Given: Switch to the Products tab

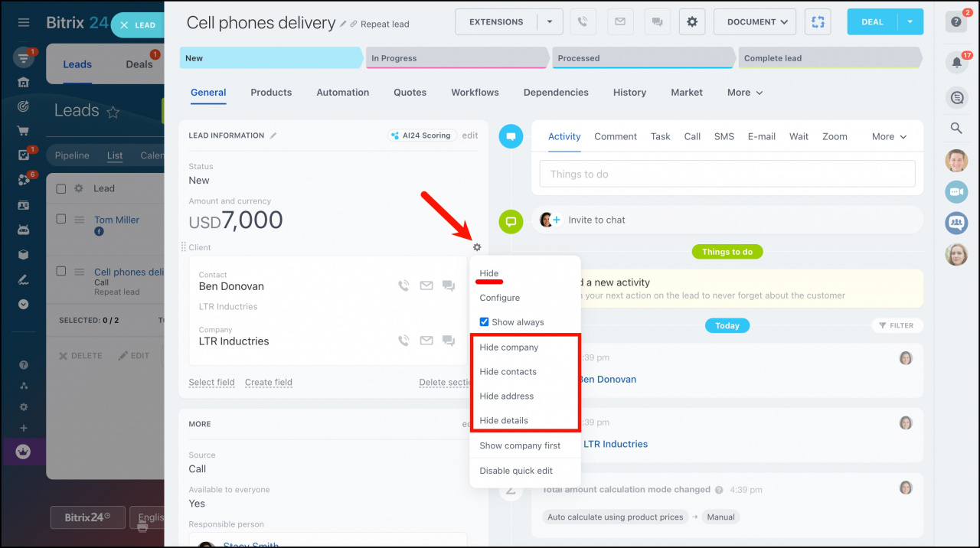Looking at the screenshot, I should 271,93.
